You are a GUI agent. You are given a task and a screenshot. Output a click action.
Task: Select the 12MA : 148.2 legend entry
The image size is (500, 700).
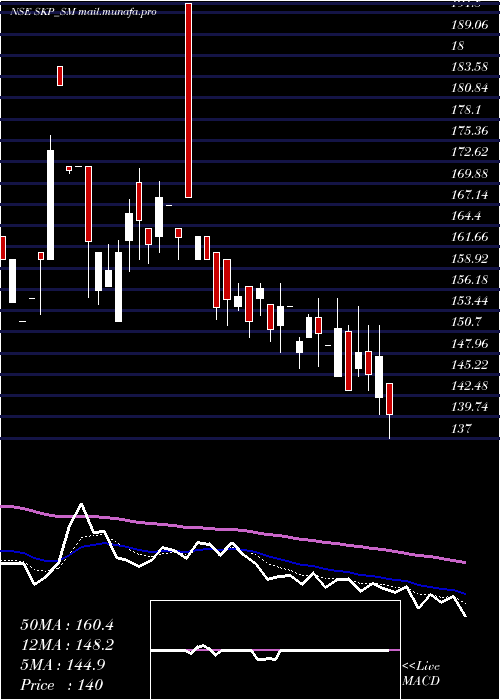click(67, 645)
